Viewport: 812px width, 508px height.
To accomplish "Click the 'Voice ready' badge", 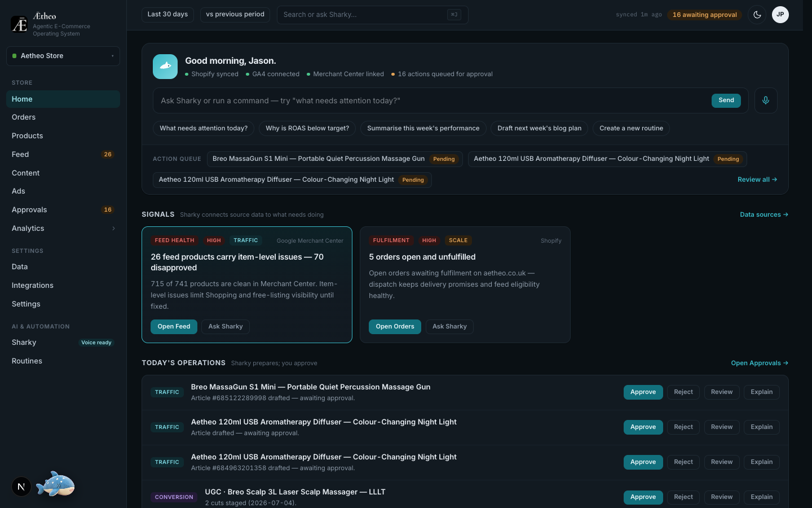I will tap(96, 343).
